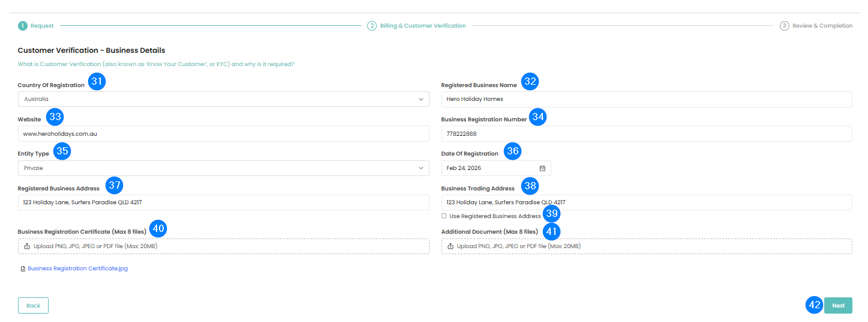The image size is (868, 322).
Task: Expand the Entity Type dropdown
Action: [x=223, y=168]
